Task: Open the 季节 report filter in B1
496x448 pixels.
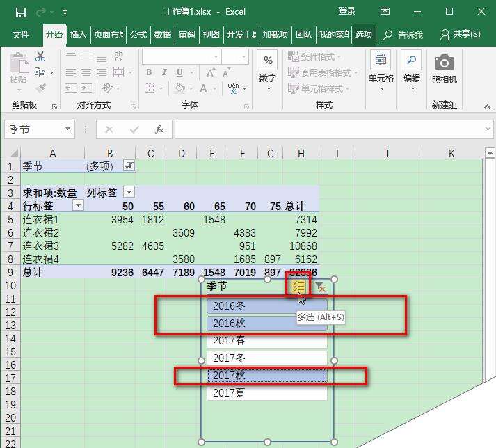Action: pos(129,166)
